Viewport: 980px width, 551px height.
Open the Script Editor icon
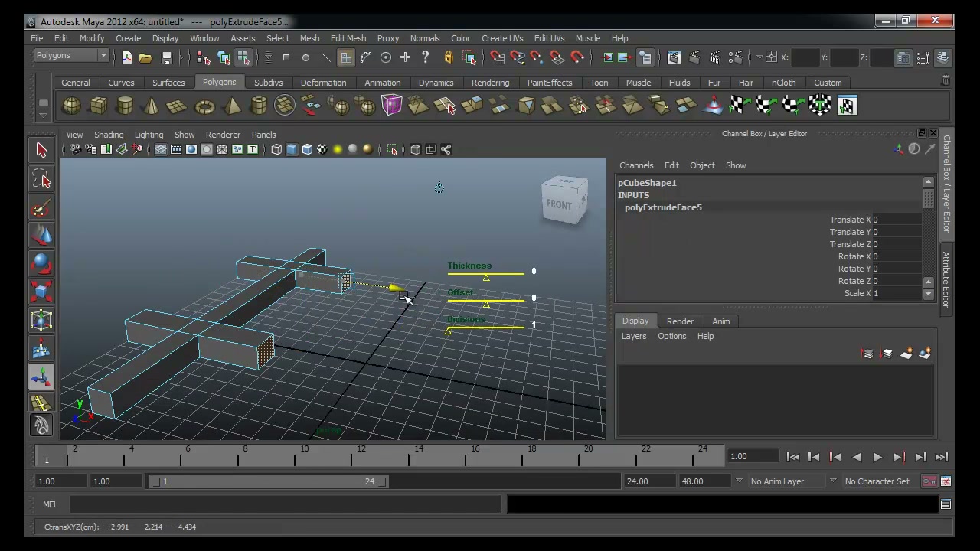(x=946, y=504)
